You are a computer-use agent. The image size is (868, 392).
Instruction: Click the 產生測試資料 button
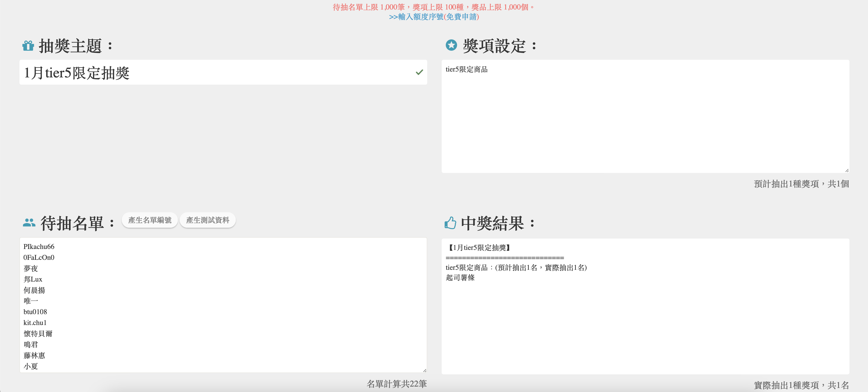coord(207,220)
